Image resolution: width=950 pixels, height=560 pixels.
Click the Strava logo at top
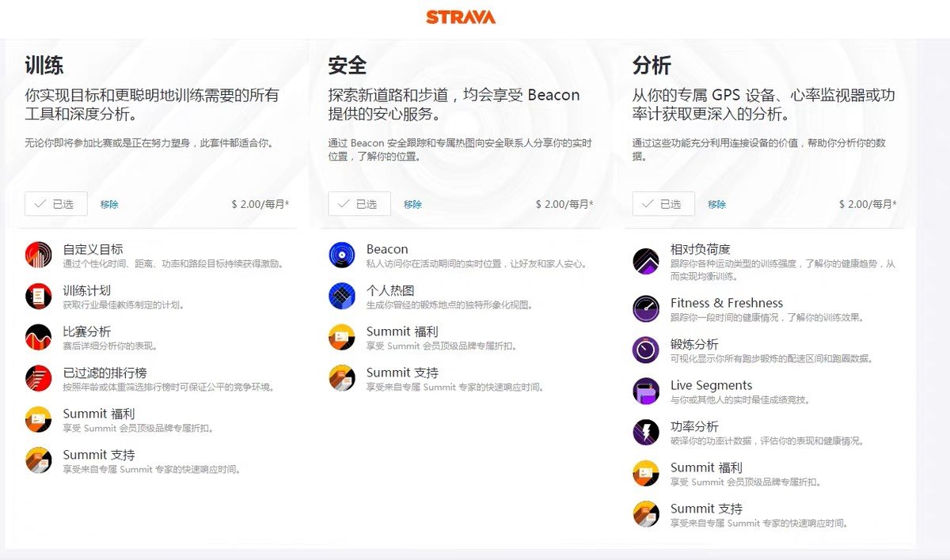[461, 17]
